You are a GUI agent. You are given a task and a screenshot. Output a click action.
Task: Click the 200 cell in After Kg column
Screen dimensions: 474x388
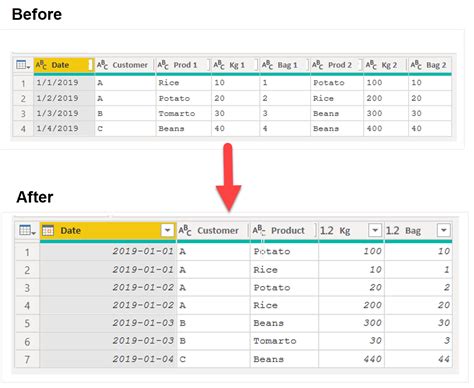(351, 305)
